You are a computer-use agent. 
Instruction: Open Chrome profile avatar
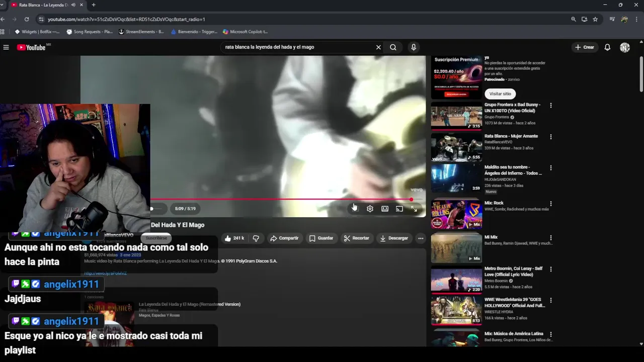(x=624, y=19)
